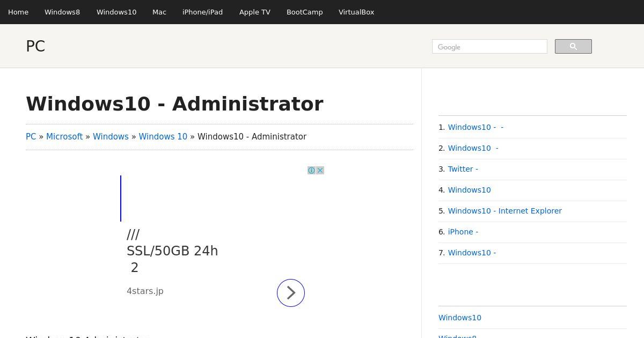The height and width of the screenshot is (338, 644).
Task: Click the Windows 10 breadcrumb link
Action: 163,137
